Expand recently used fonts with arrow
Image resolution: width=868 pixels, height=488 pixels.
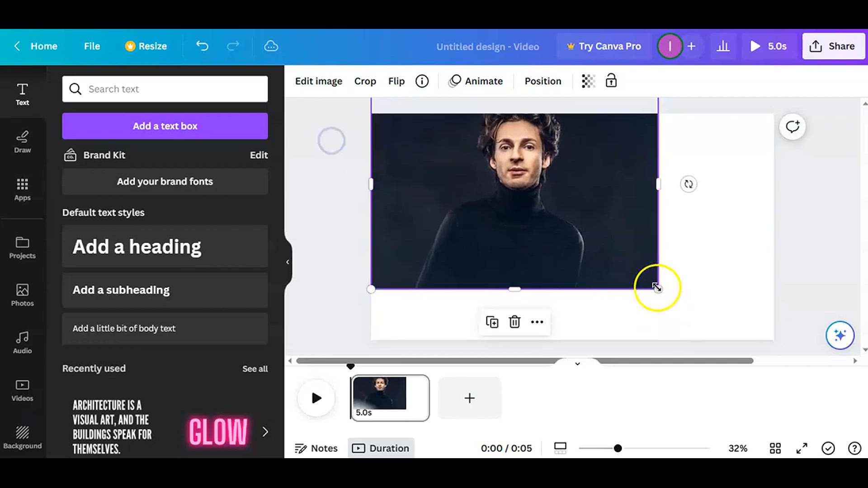pyautogui.click(x=265, y=432)
